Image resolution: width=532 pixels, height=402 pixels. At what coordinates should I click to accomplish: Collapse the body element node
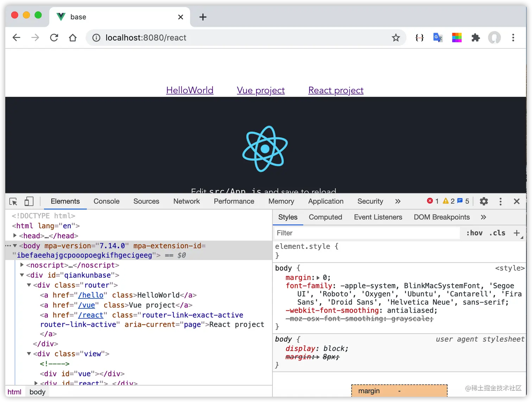click(15, 246)
